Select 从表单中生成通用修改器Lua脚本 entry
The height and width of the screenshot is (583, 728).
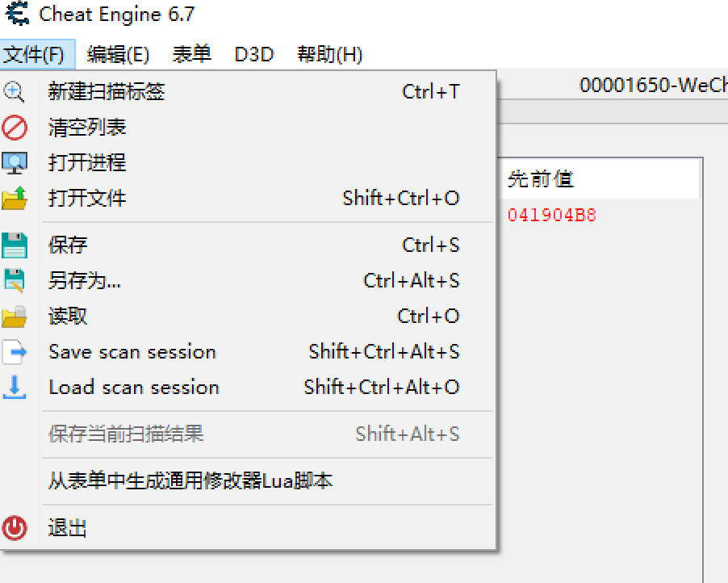coord(249,480)
